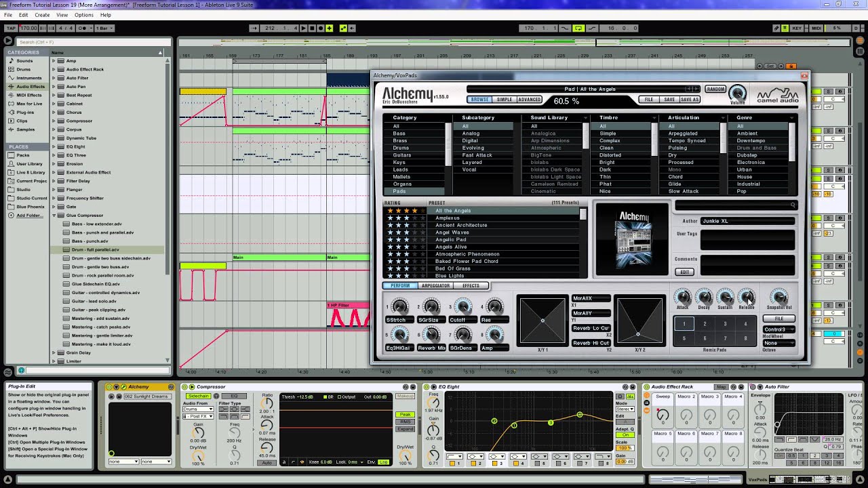Click the Alchemy Release knob
Screen dimensions: 868x488
(747, 296)
